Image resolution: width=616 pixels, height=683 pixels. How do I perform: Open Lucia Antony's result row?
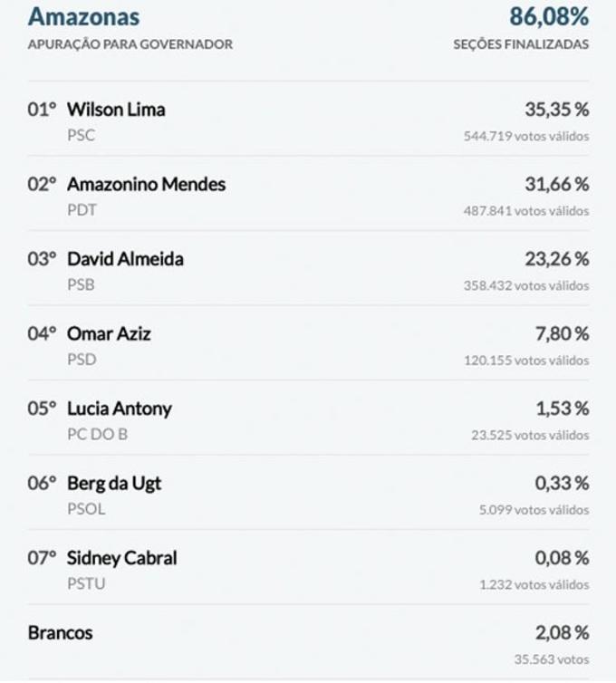[x=119, y=409]
